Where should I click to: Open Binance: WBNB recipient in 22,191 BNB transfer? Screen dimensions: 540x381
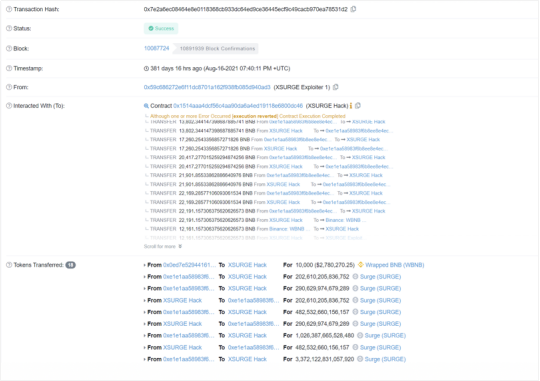click(x=345, y=220)
